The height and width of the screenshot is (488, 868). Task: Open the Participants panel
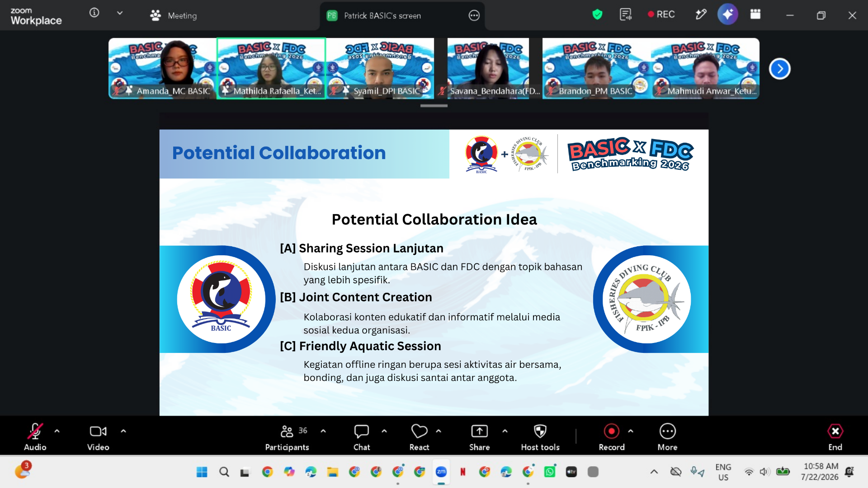(x=287, y=437)
